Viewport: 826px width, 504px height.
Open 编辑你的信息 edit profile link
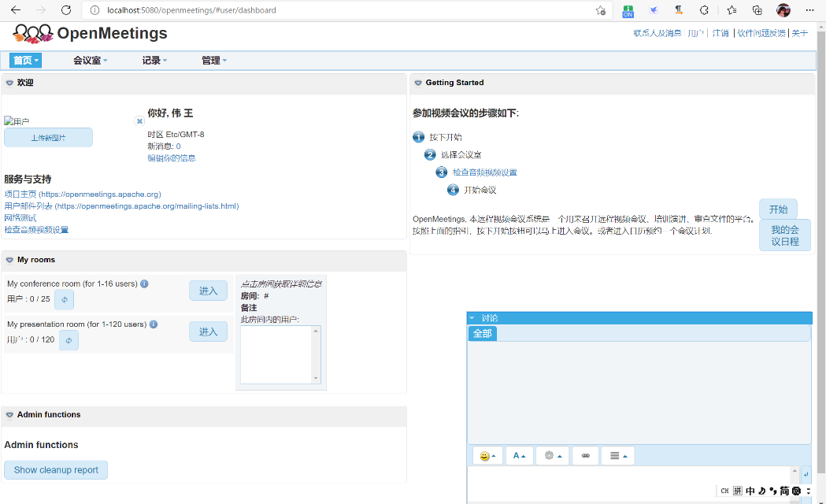pyautogui.click(x=172, y=158)
